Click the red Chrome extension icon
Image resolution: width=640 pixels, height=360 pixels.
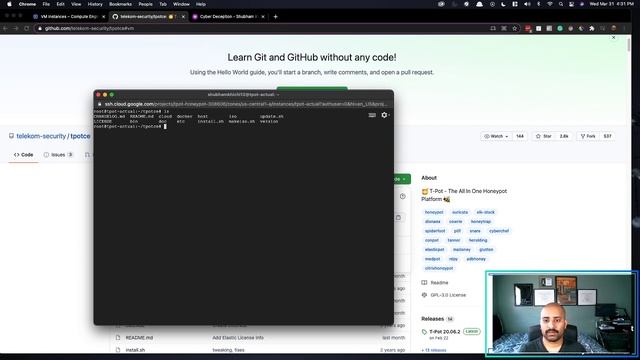[x=528, y=28]
